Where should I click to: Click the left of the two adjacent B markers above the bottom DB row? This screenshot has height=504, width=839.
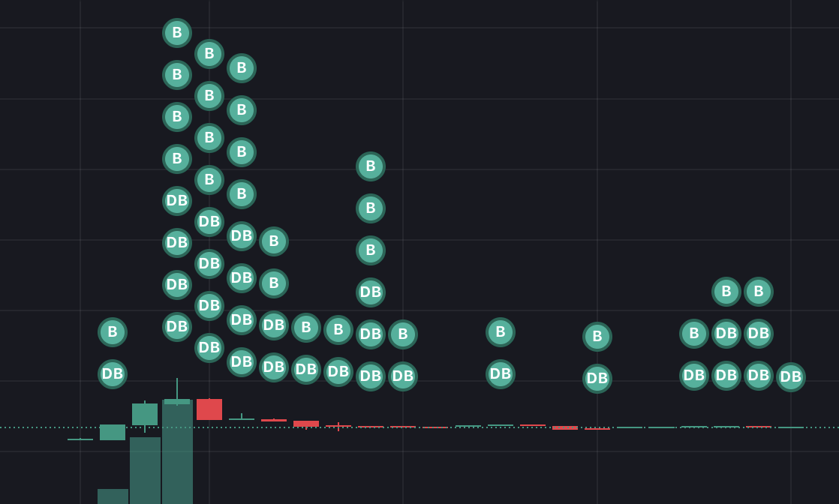coord(306,328)
